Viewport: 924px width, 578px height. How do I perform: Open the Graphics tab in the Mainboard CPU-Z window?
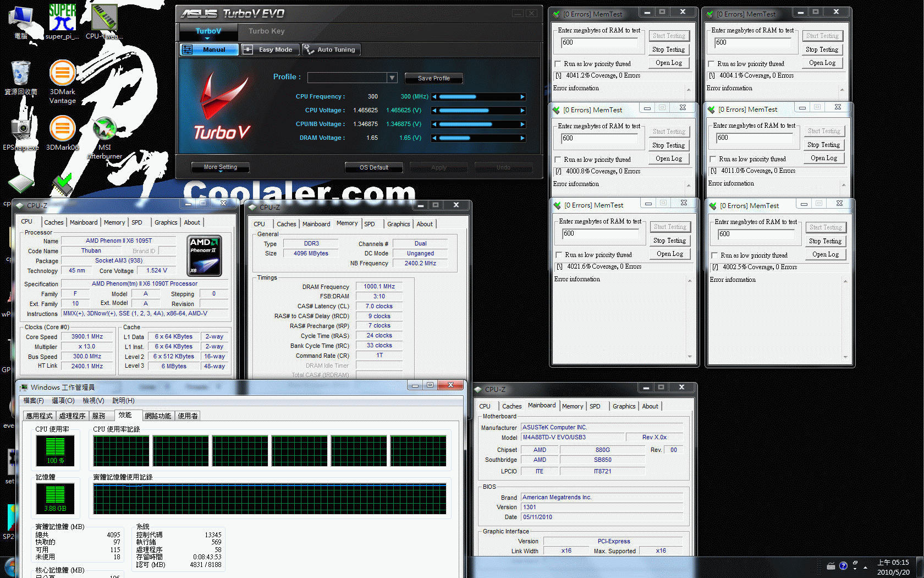coord(624,406)
